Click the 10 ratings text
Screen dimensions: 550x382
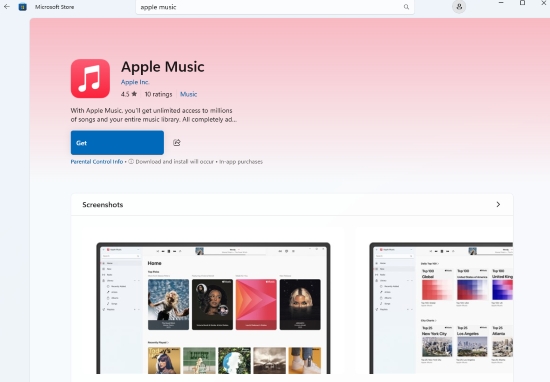tap(159, 94)
